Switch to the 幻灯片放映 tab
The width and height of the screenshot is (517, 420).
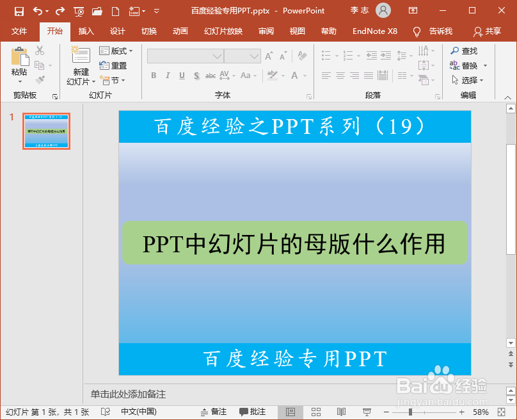click(x=223, y=31)
